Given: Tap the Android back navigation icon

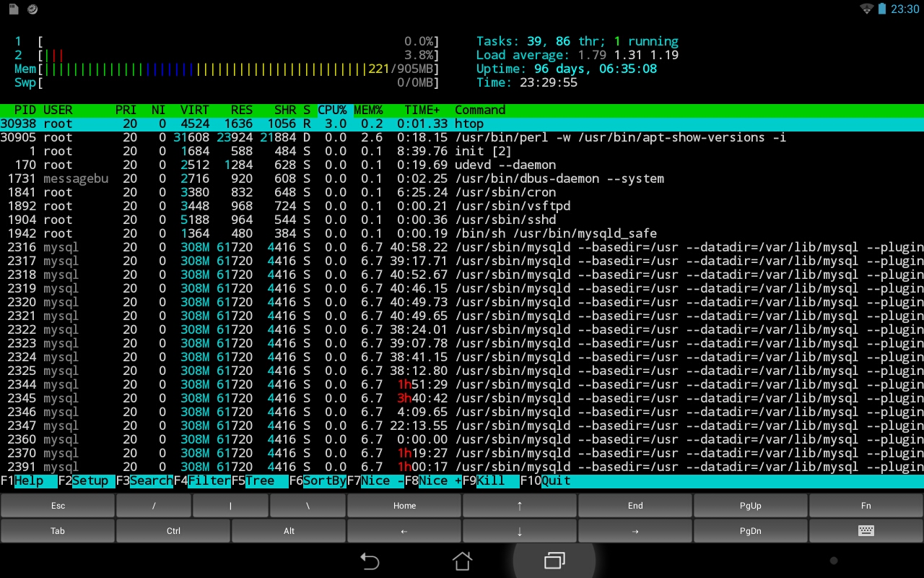Looking at the screenshot, I should pyautogui.click(x=370, y=561).
